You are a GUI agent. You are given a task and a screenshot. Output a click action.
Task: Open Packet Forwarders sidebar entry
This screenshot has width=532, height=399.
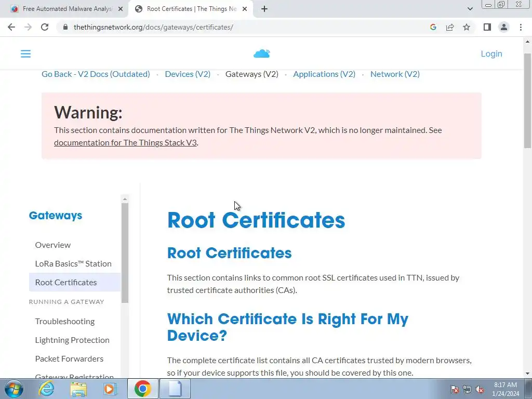coord(69,358)
